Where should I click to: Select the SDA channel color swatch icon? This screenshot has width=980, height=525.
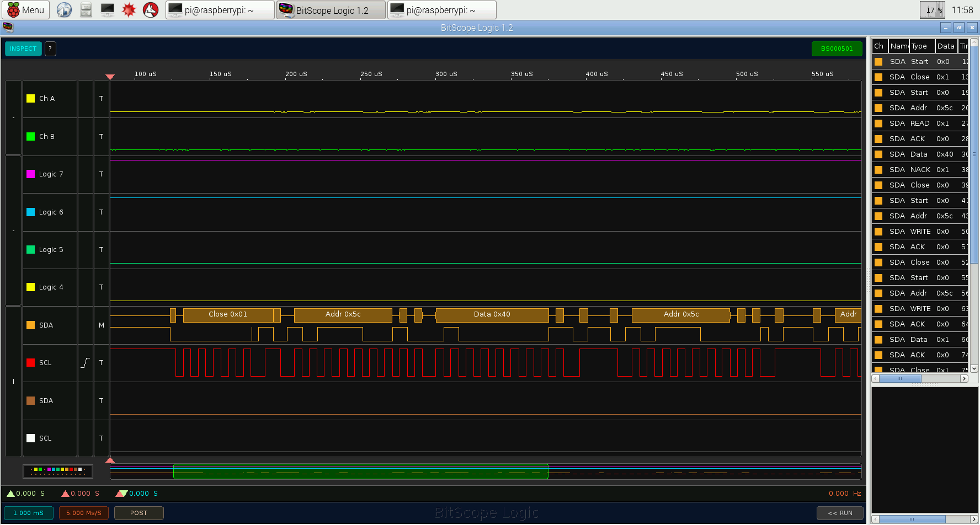point(30,325)
